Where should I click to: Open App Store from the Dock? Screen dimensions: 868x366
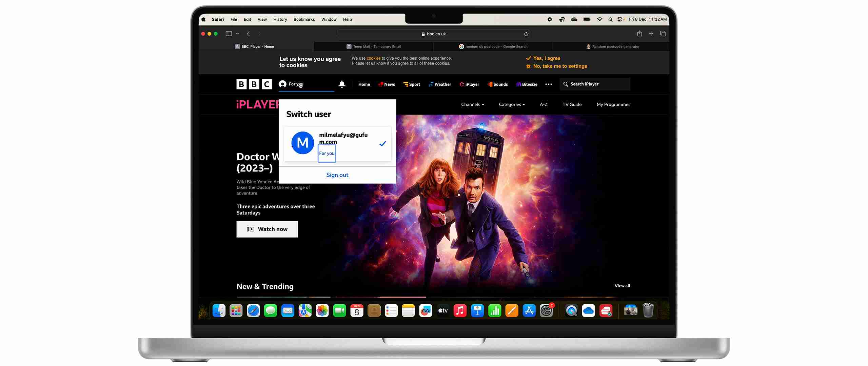529,310
